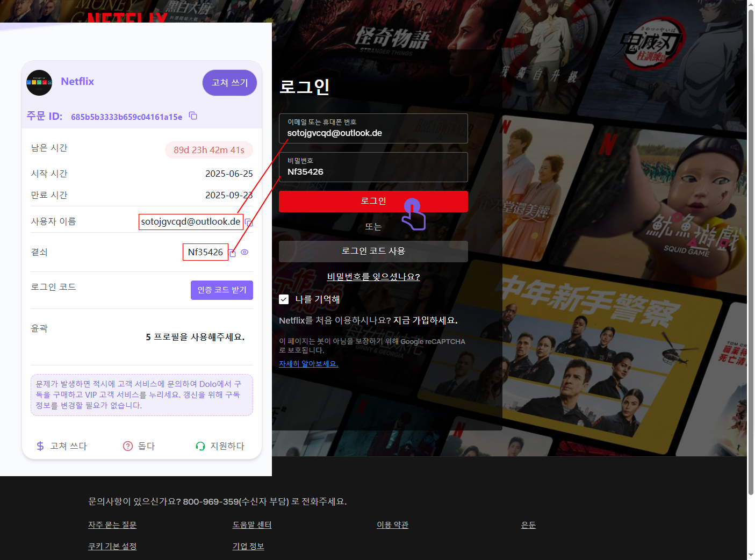Screen dimensions: 755x560
Task: Open '이용 약관' footer link
Action: coord(393,525)
